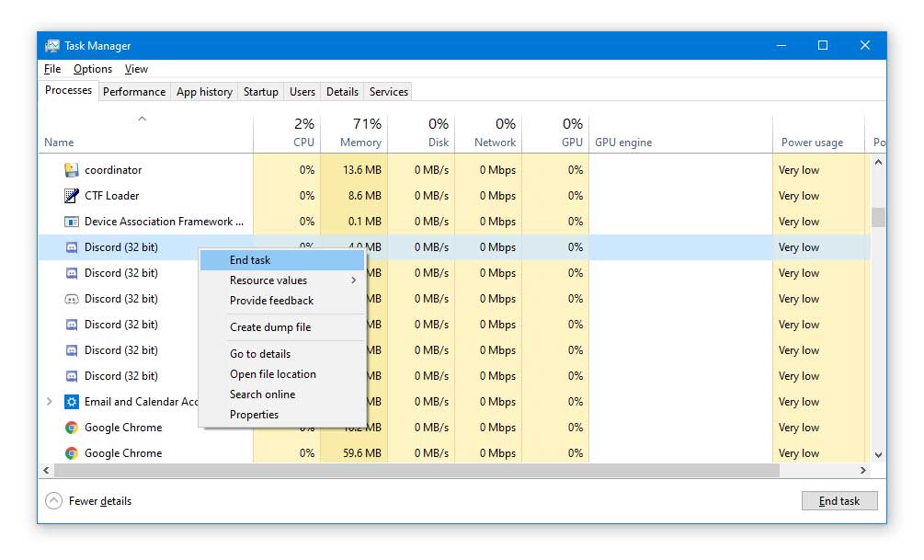
Task: Open the Resource values submenu arrow
Action: coord(354,280)
